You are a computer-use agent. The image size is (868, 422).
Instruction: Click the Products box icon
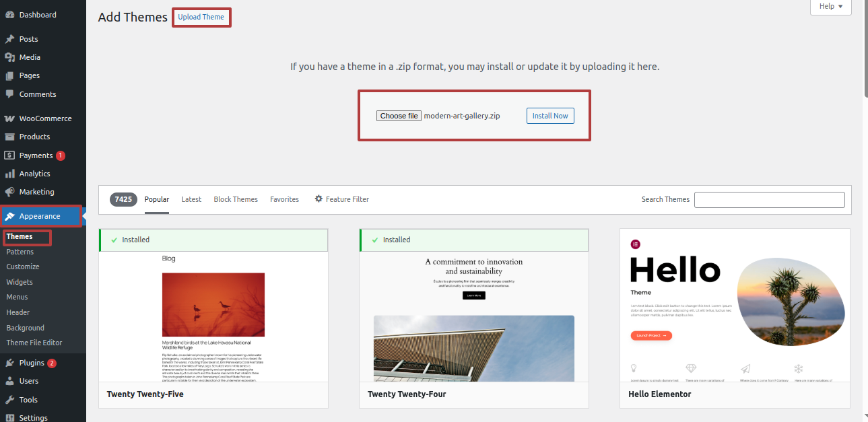(10, 137)
